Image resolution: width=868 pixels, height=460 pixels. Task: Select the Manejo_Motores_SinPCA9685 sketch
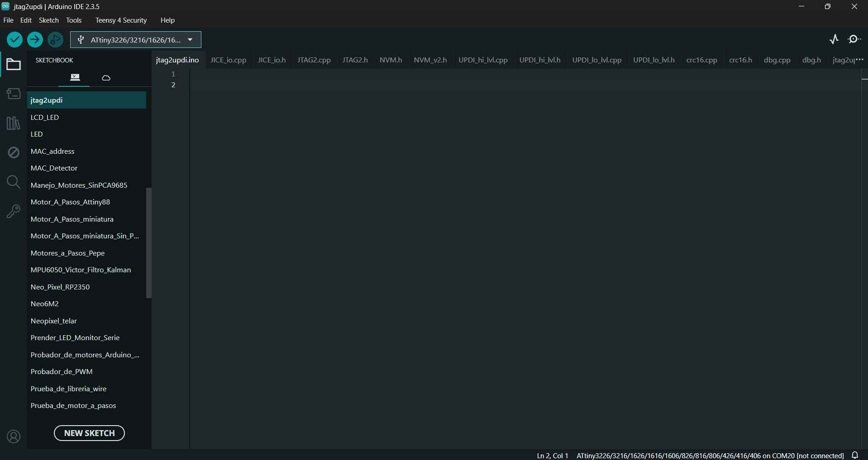(x=86, y=185)
